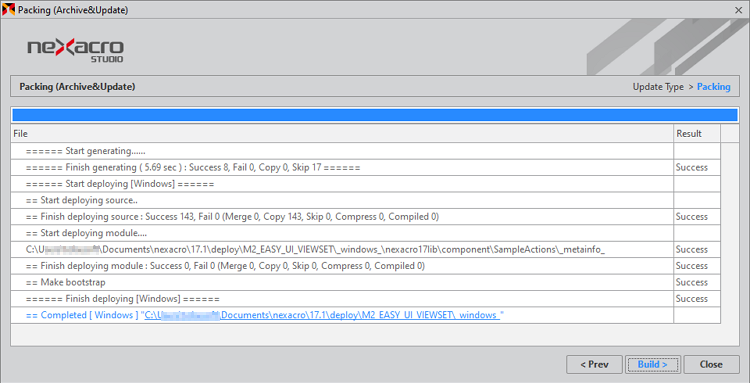The width and height of the screenshot is (750, 383).
Task: Select the Start deploying [Windows] row
Action: click(366, 184)
